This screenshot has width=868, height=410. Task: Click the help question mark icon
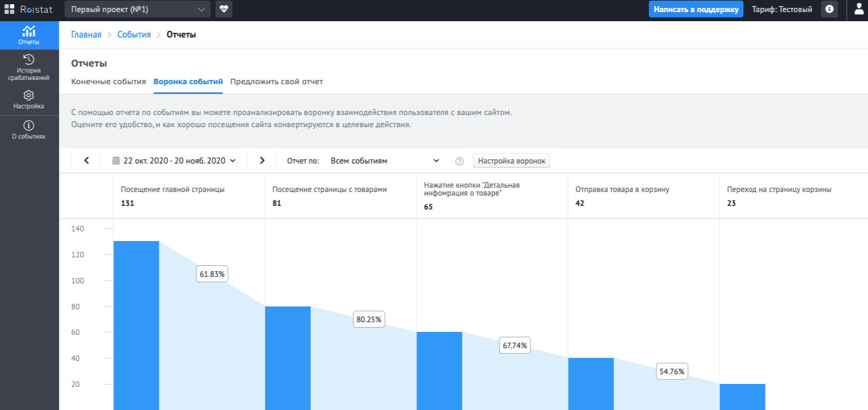(x=459, y=161)
